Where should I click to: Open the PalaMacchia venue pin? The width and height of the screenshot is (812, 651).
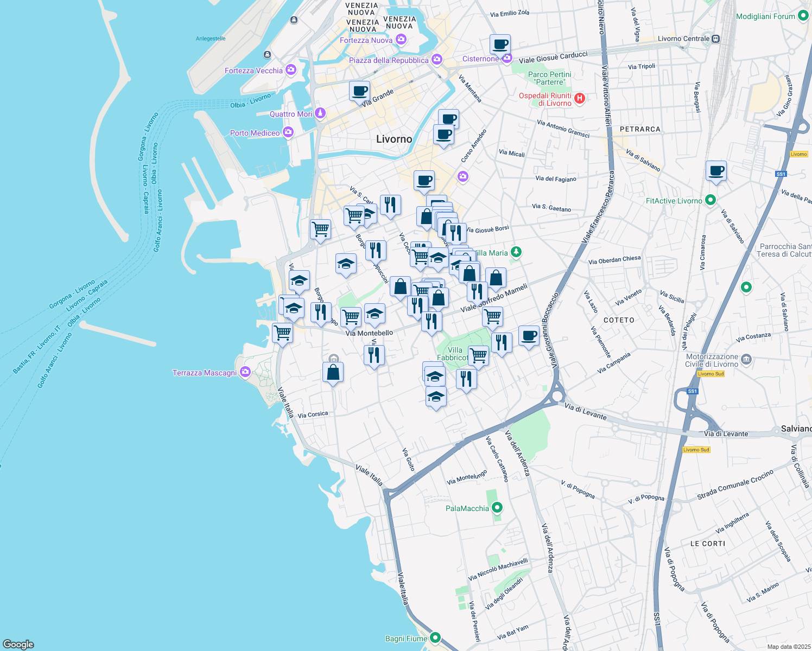coord(497,508)
